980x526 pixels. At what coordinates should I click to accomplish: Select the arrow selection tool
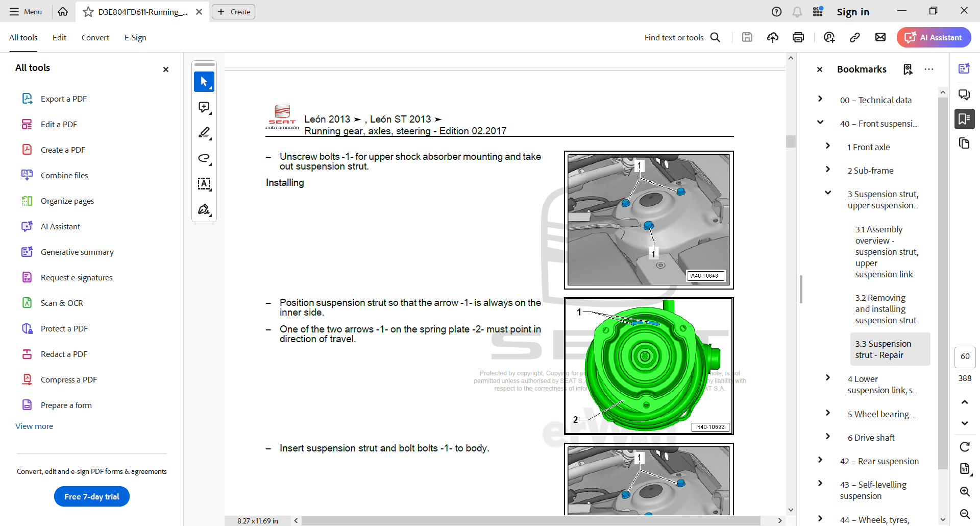tap(204, 82)
